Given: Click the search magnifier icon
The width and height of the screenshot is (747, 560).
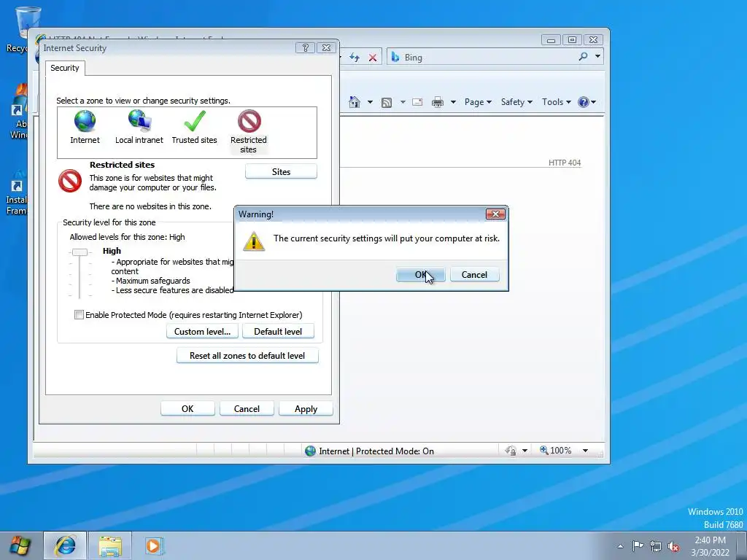Looking at the screenshot, I should (583, 57).
